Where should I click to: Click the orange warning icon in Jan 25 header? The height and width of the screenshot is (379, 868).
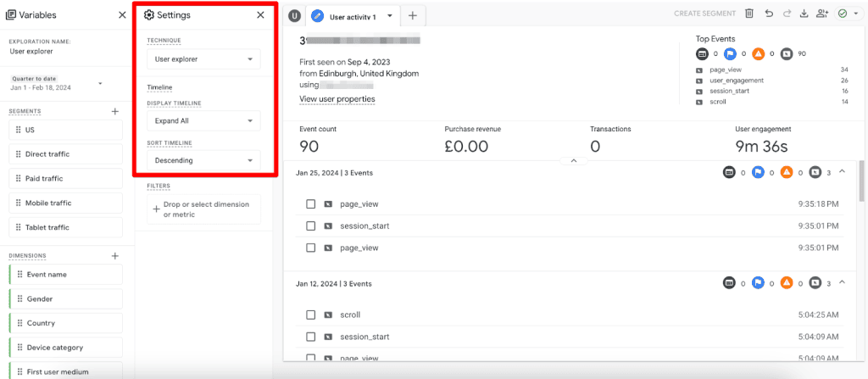coord(787,173)
